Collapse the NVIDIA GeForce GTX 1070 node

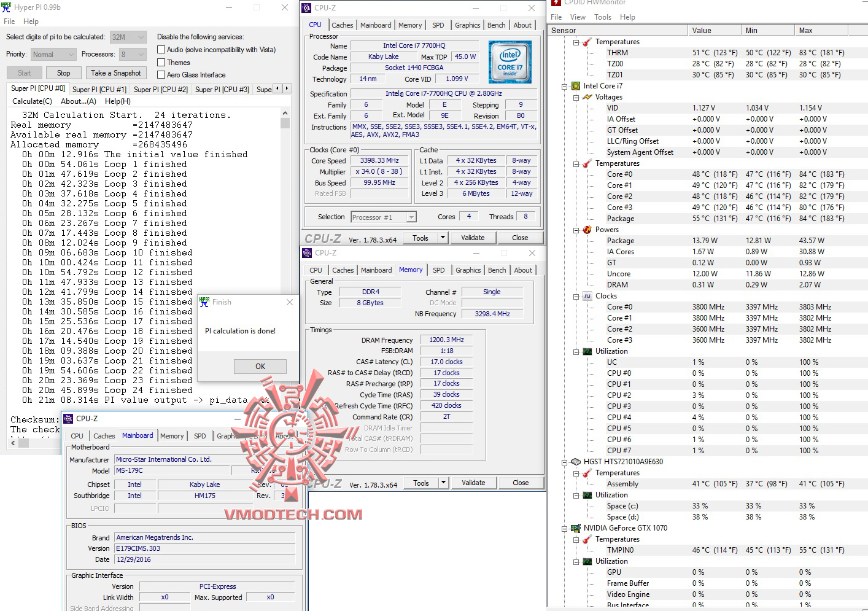tap(565, 529)
